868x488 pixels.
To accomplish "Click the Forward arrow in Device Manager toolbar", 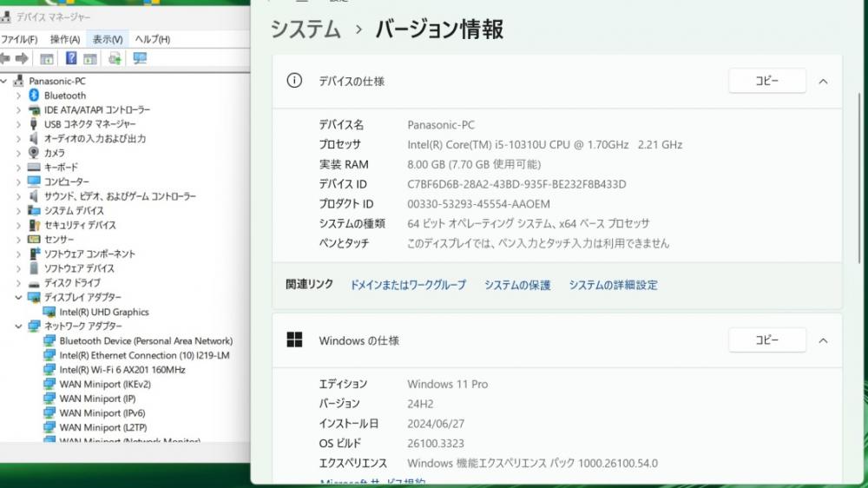I will pyautogui.click(x=22, y=58).
